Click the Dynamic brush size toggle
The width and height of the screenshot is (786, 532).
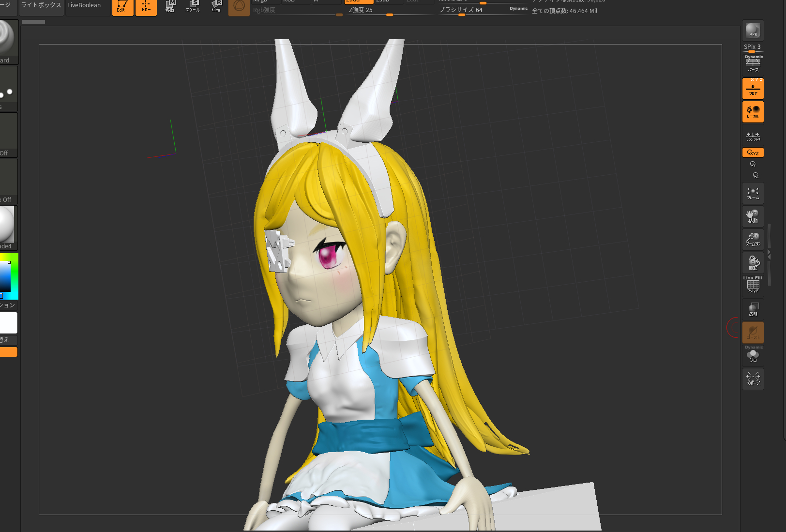[518, 9]
